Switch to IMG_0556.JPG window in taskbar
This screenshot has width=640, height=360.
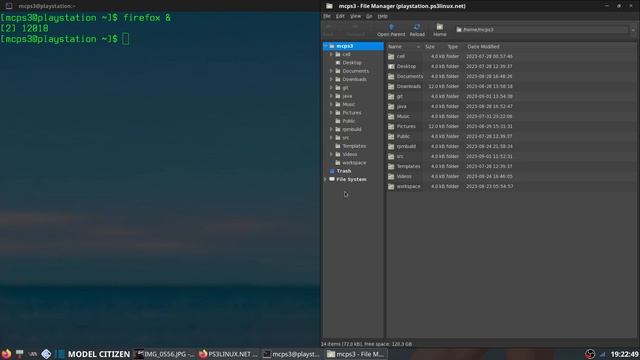point(165,354)
